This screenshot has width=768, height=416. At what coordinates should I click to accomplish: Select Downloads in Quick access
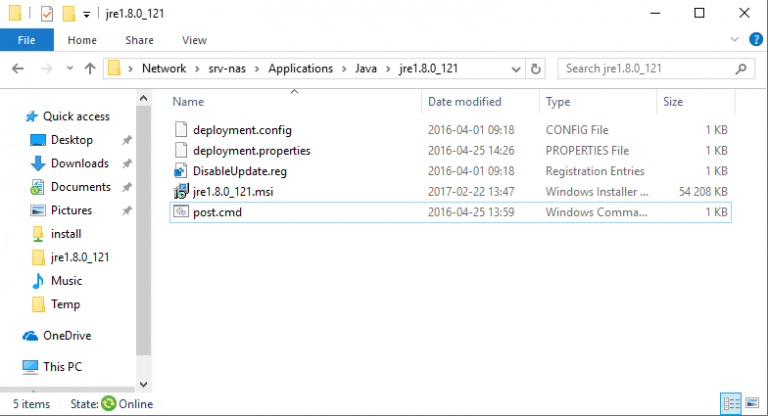(x=79, y=163)
